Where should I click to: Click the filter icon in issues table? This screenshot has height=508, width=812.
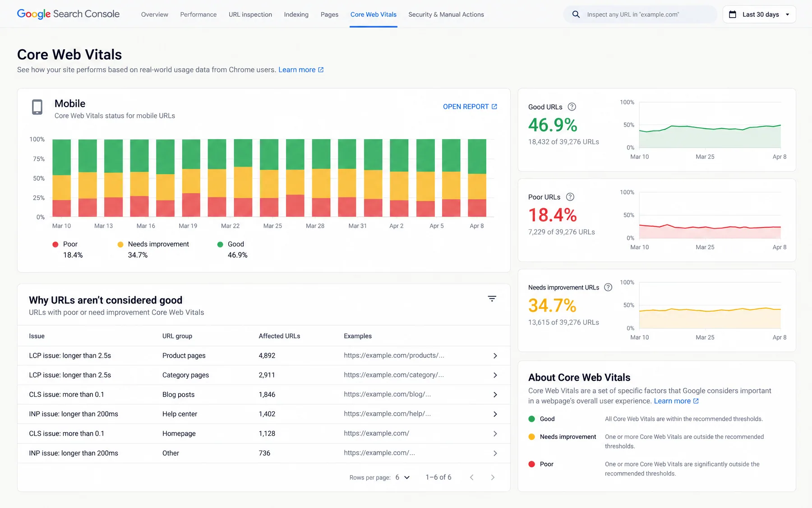pos(492,299)
